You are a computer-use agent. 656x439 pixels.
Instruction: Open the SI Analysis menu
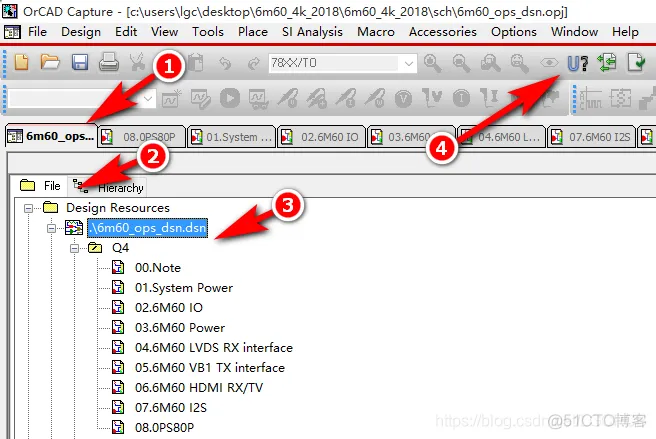point(312,32)
